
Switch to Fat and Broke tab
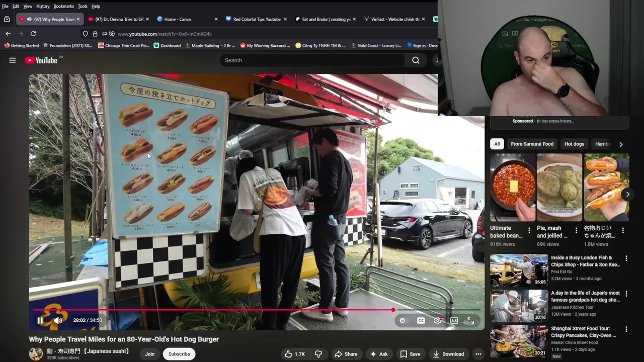[325, 19]
